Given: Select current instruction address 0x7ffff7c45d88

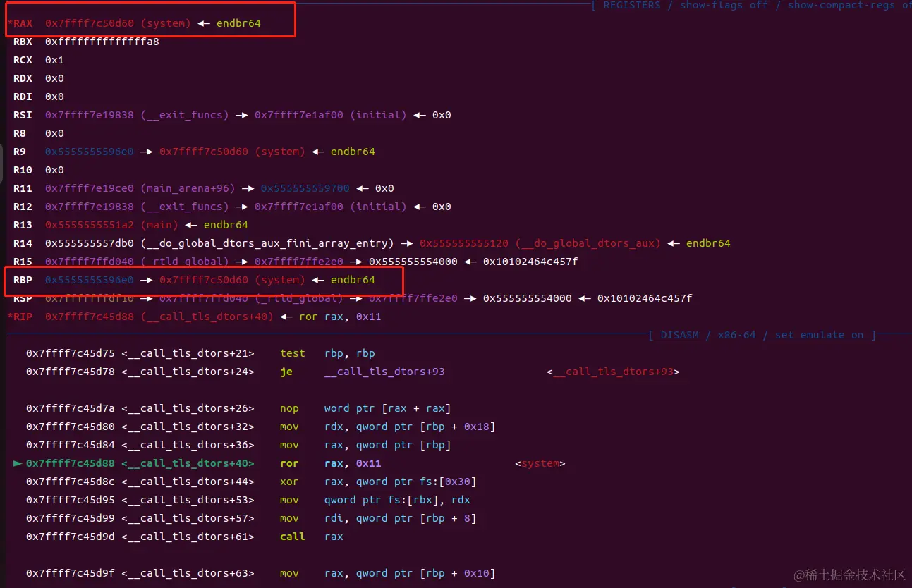Looking at the screenshot, I should 71,463.
